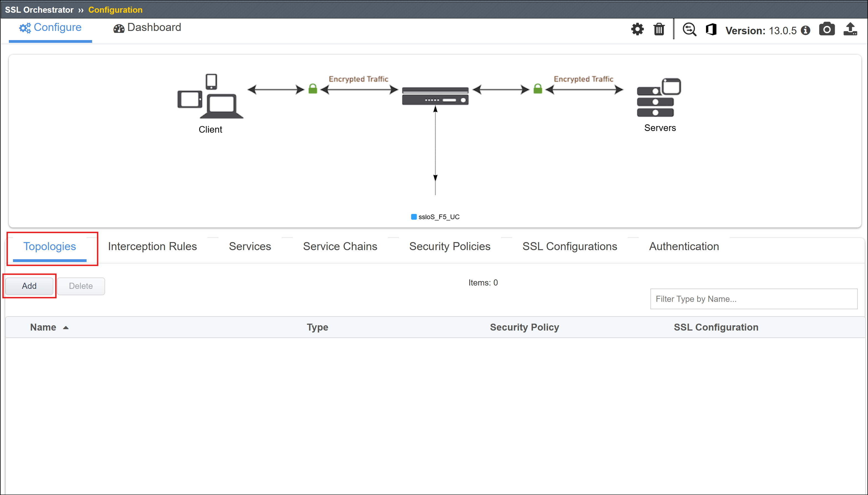The width and height of the screenshot is (868, 495).
Task: Click the upload icon
Action: click(x=850, y=29)
